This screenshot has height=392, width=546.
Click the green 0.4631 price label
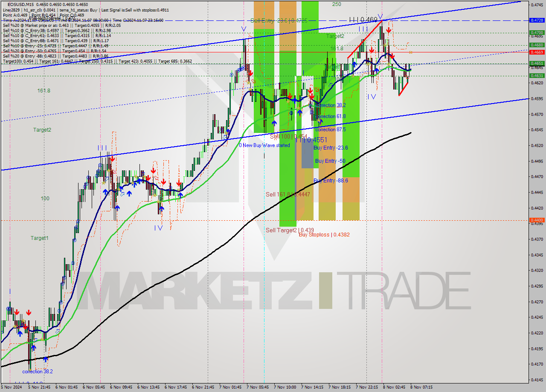(x=536, y=75)
